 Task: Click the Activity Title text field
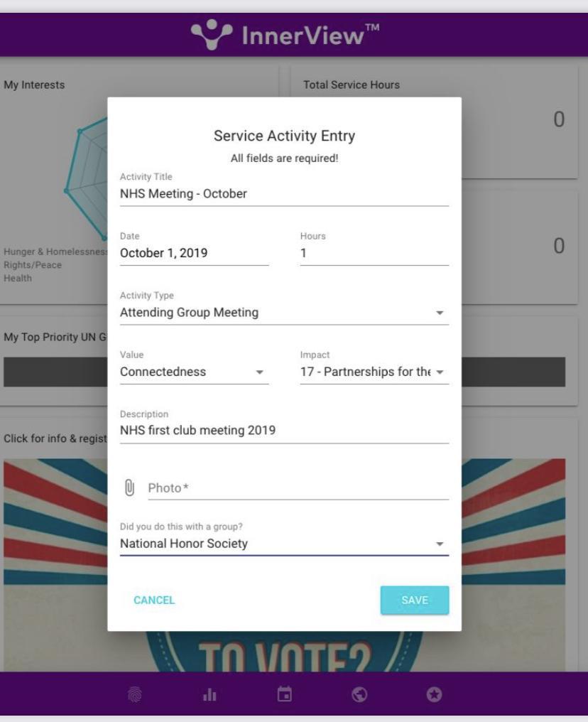pos(284,193)
